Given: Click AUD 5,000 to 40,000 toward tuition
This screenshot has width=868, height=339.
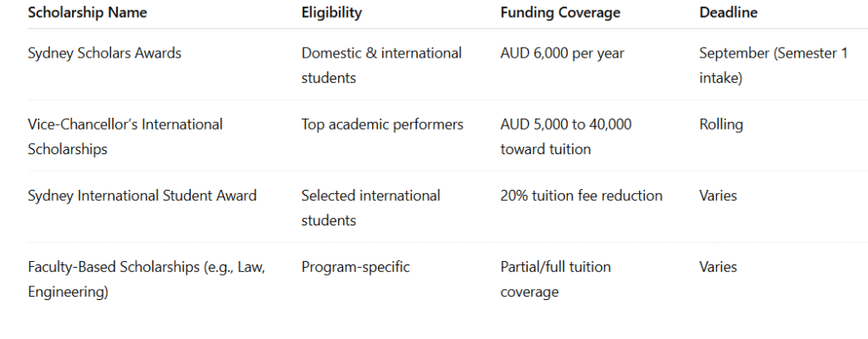Looking at the screenshot, I should point(565,136).
